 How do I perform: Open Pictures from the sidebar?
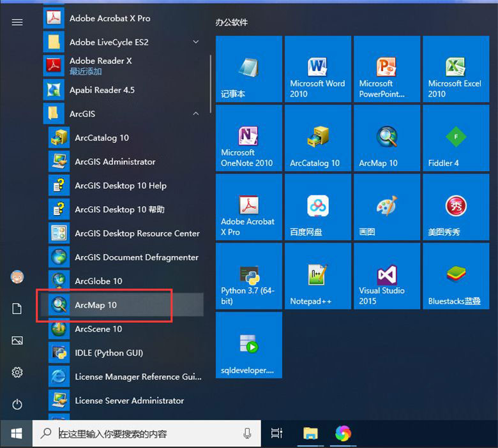[17, 341]
